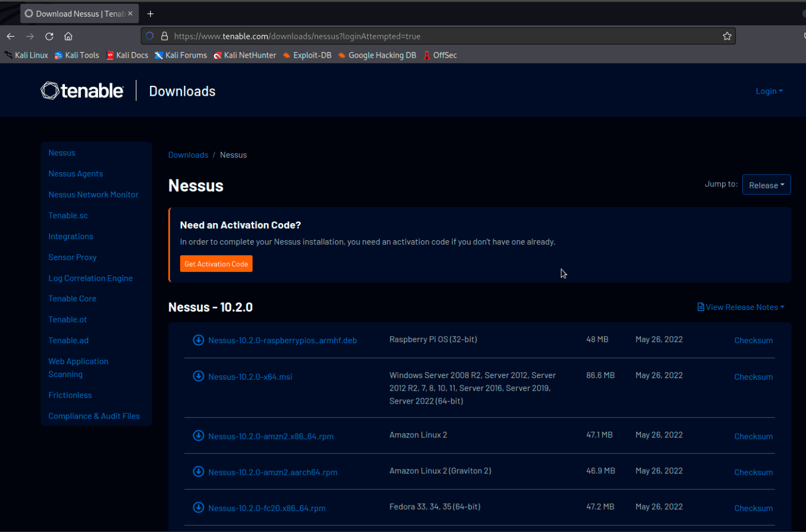Open Kali Docs bookmark
Image resolution: width=806 pixels, height=532 pixels.
(127, 55)
